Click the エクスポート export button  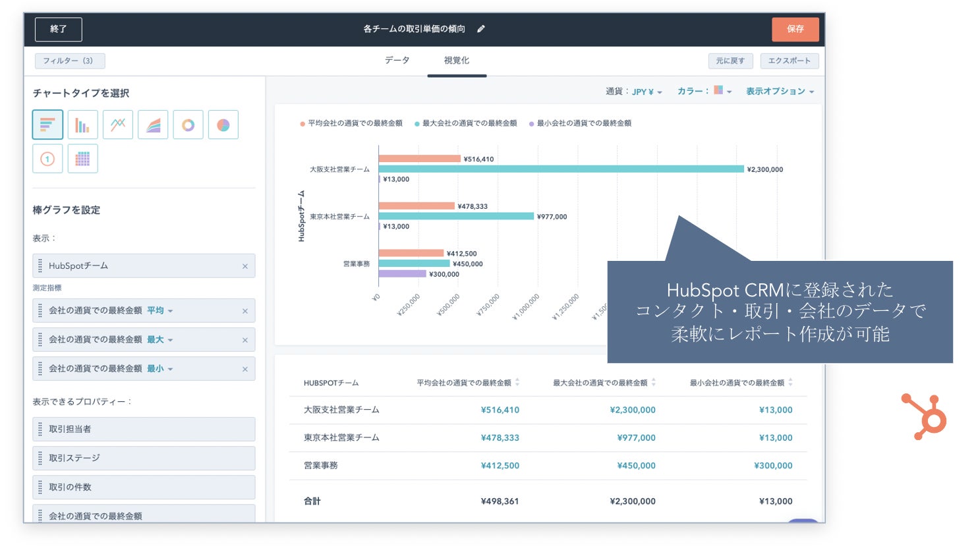(x=790, y=61)
